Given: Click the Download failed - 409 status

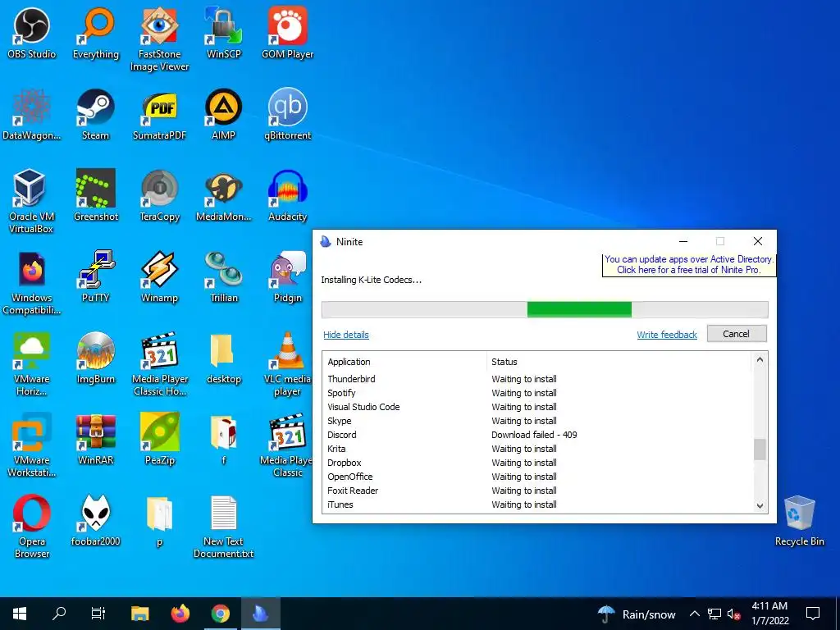Looking at the screenshot, I should tap(534, 435).
